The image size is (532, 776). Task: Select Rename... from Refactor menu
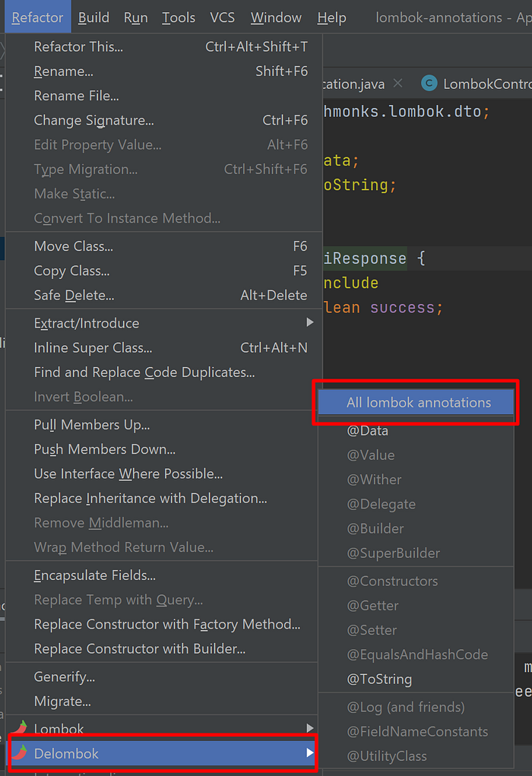click(x=164, y=71)
